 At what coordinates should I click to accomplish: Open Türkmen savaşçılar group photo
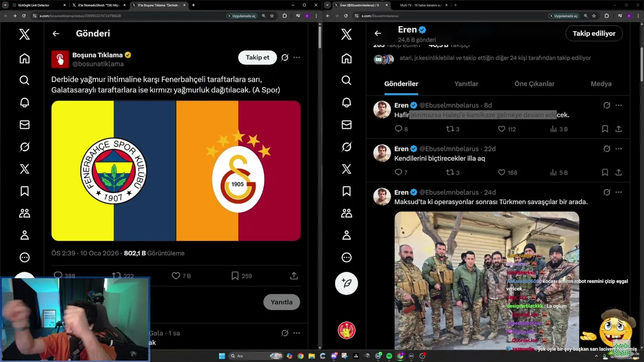point(487,280)
